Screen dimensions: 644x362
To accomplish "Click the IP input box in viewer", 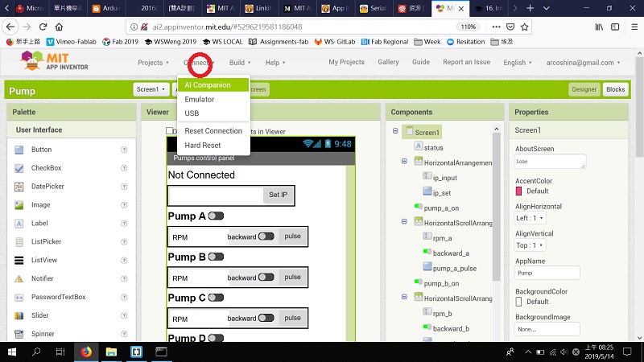I will tap(216, 195).
